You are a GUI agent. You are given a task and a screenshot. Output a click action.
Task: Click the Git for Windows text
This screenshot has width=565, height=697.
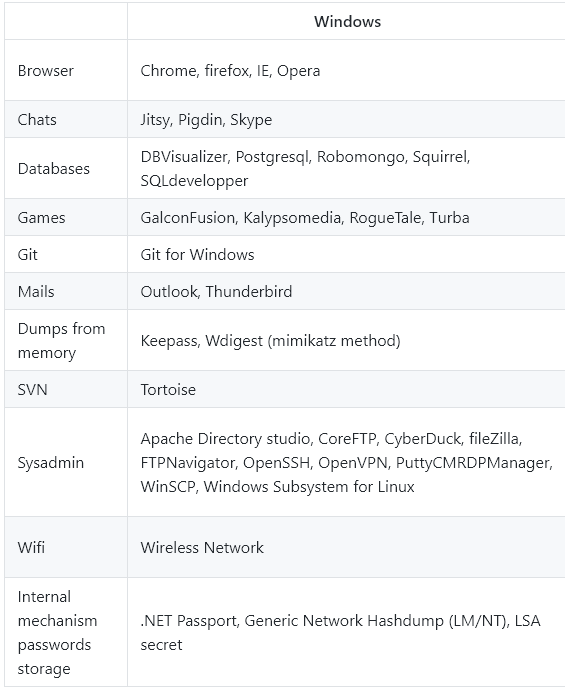[x=197, y=254]
